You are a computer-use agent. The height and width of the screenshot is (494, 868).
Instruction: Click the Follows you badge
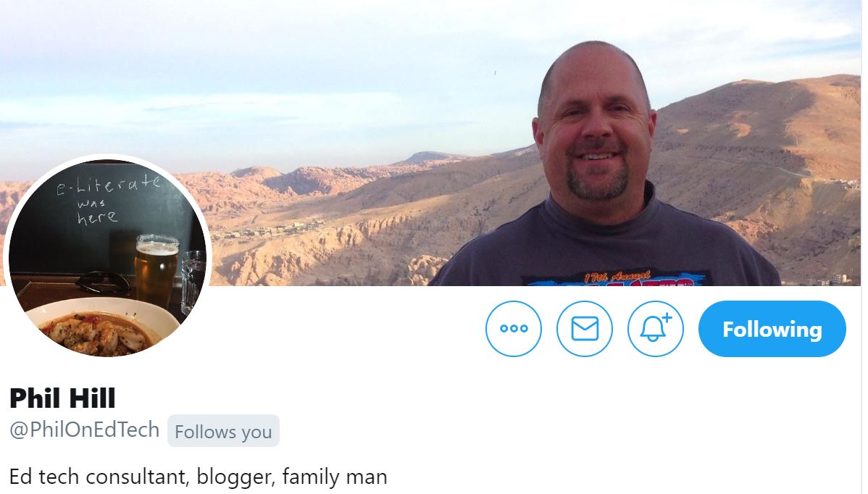pos(223,431)
